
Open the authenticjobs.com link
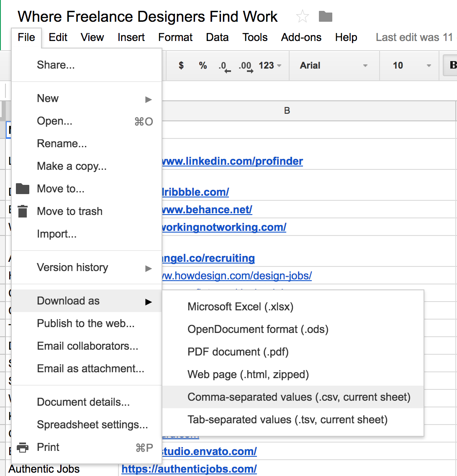pyautogui.click(x=189, y=469)
